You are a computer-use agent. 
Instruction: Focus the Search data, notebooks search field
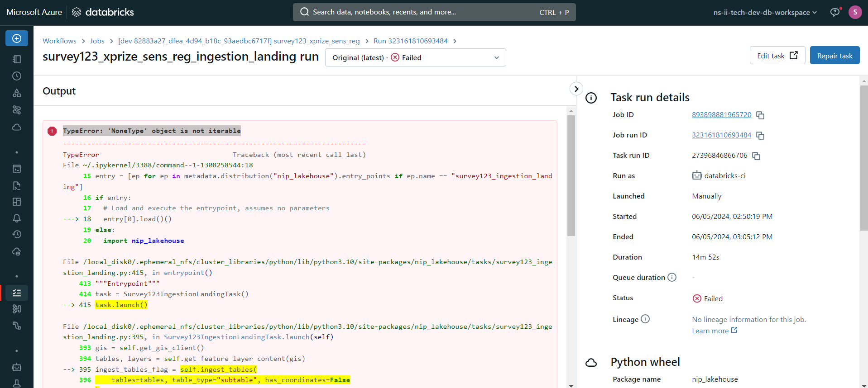coord(434,12)
